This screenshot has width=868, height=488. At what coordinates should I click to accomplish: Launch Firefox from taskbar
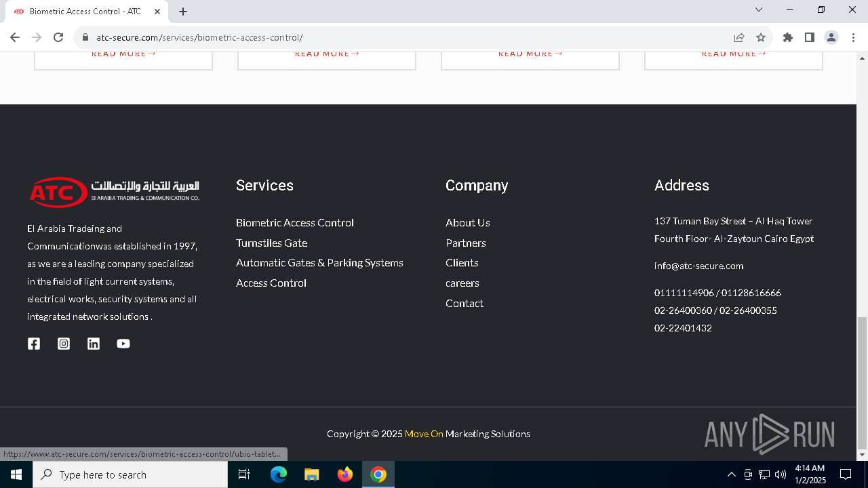(x=345, y=474)
